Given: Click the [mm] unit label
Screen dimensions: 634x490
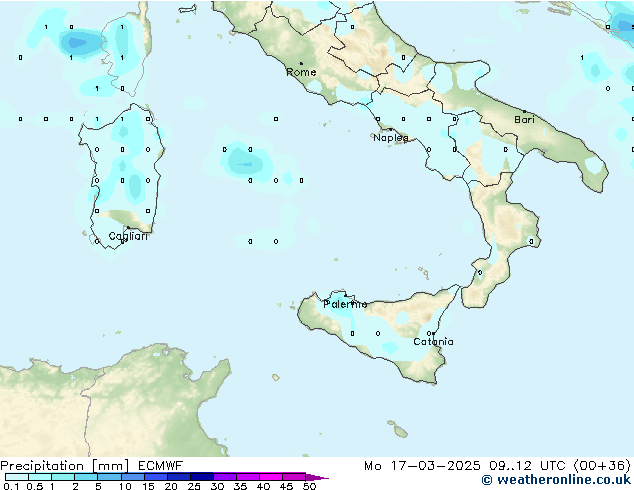Looking at the screenshot, I should pos(110,466).
